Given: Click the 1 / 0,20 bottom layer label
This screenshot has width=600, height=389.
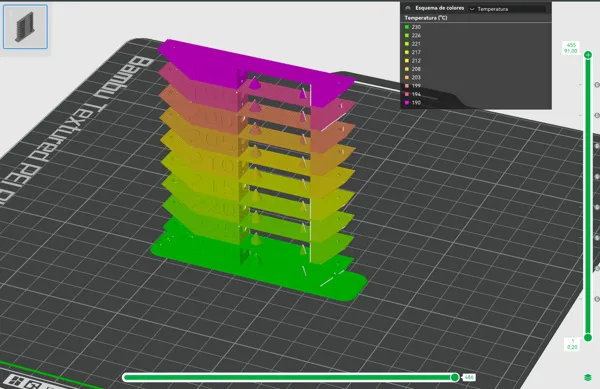Looking at the screenshot, I should point(572,344).
